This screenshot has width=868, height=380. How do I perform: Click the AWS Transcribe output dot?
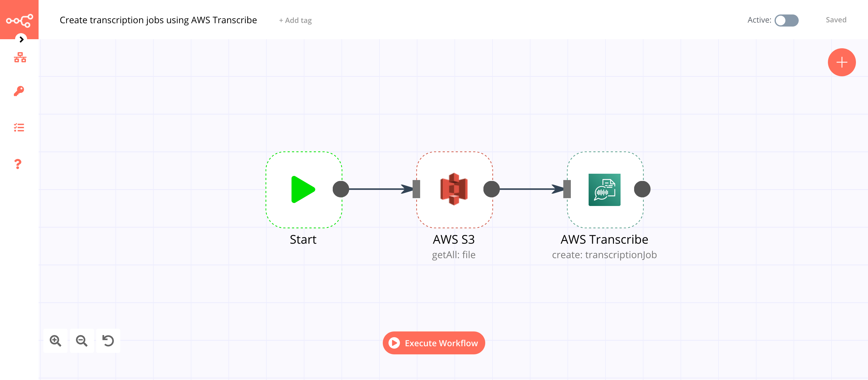pos(642,189)
